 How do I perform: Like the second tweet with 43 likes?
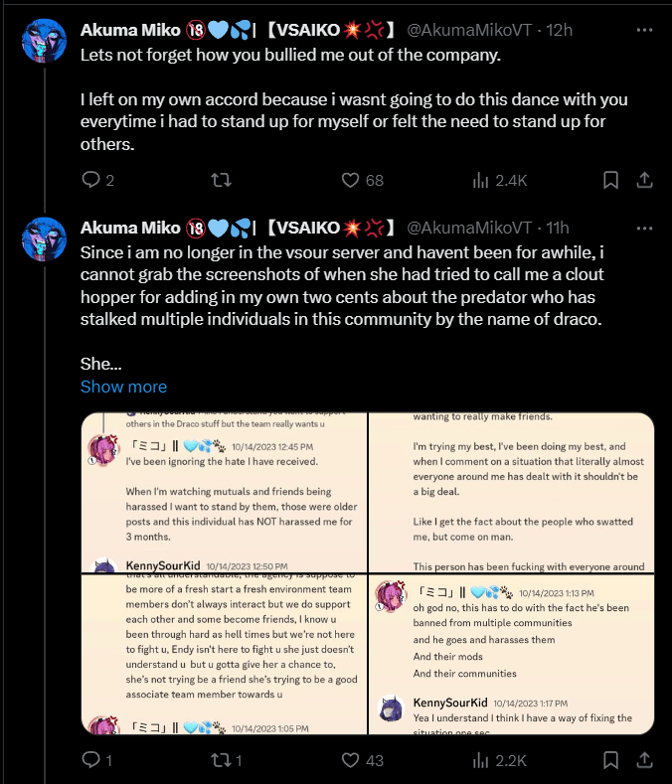pos(362,760)
